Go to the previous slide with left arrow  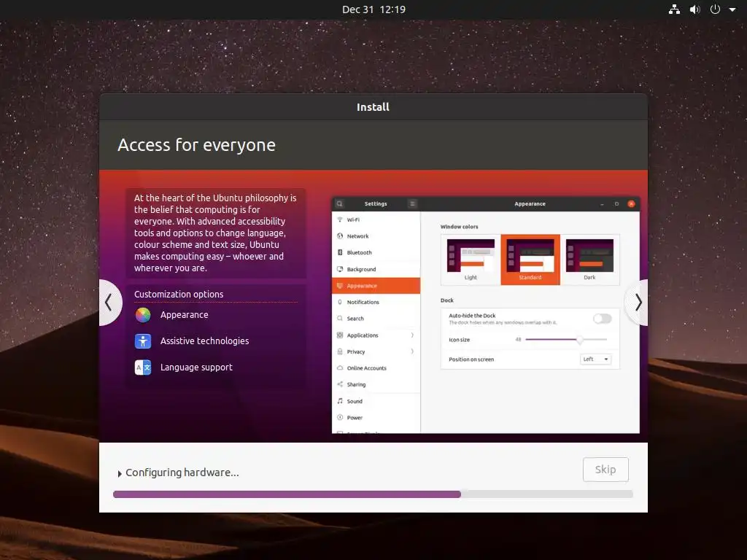tap(110, 303)
